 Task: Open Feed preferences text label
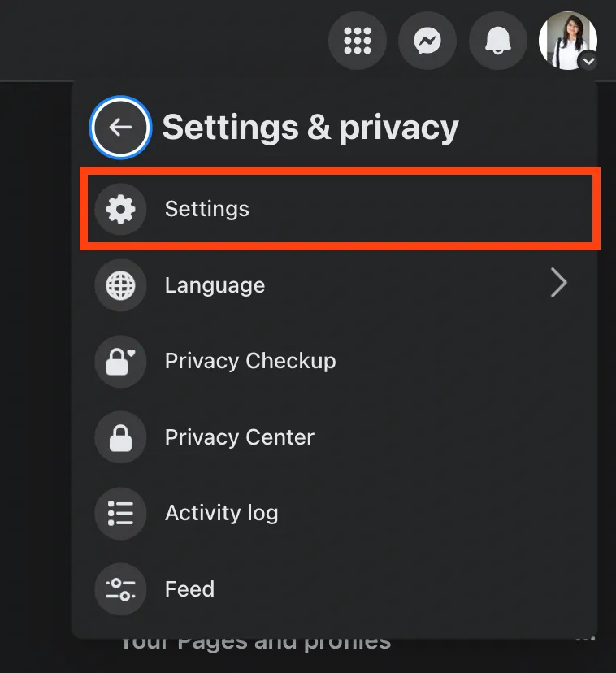click(x=189, y=589)
